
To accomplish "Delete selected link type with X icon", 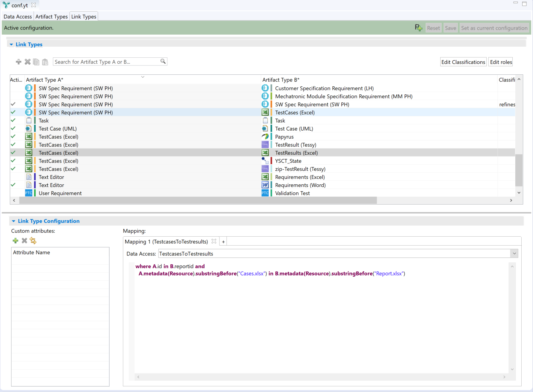I will (28, 62).
